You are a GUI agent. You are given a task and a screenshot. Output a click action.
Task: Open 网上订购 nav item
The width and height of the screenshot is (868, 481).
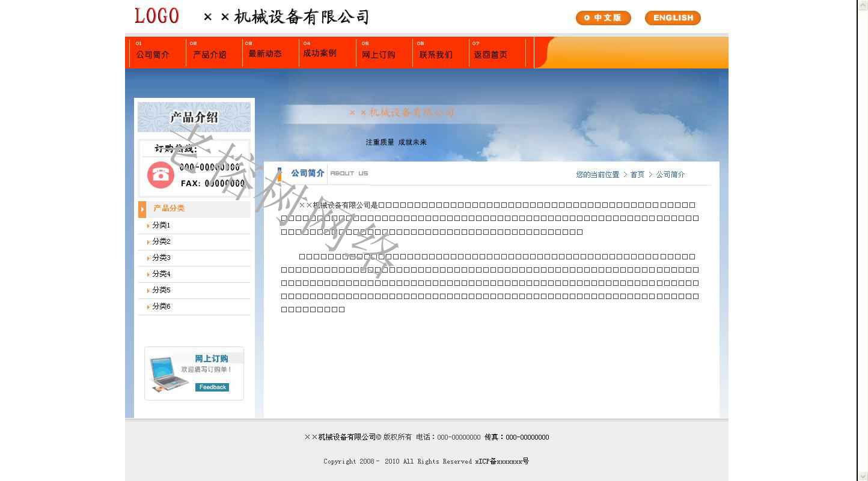[379, 55]
